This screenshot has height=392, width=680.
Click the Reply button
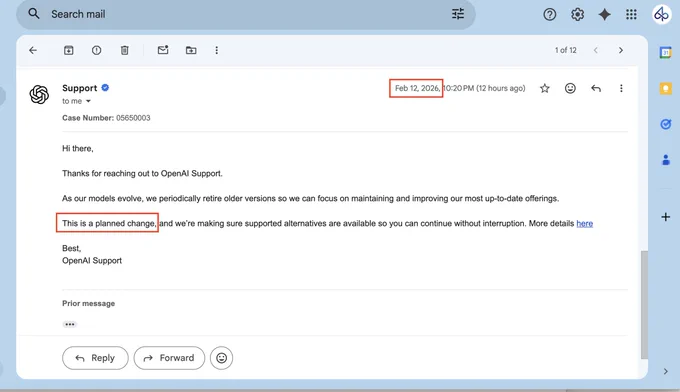click(95, 358)
